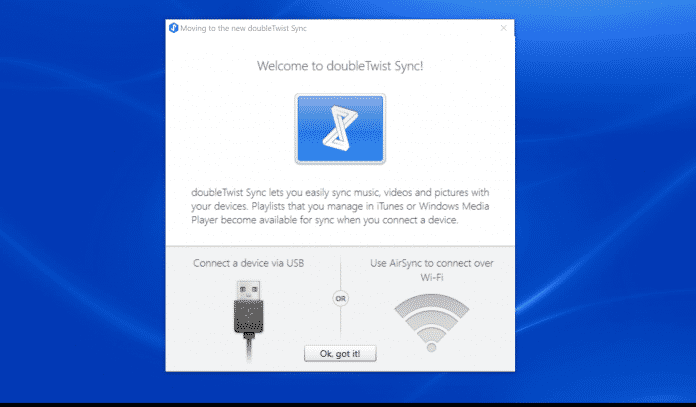Screen dimensions: 696x407
Task: Click the doubleTwist logo in the center
Action: pyautogui.click(x=340, y=128)
